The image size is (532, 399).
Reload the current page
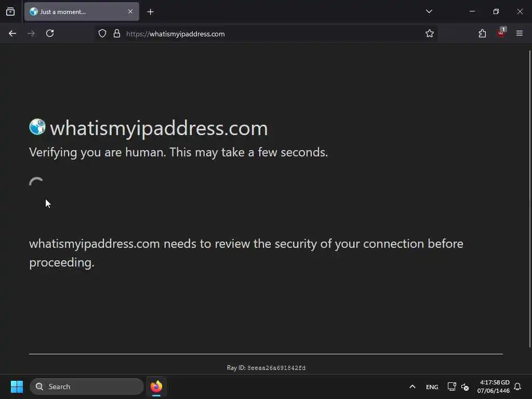tap(50, 33)
